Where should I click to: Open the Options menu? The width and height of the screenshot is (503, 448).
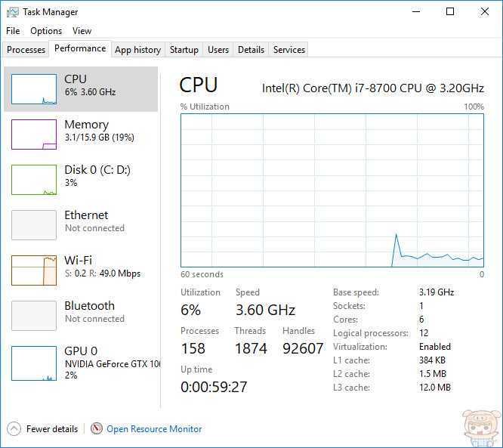tap(46, 31)
